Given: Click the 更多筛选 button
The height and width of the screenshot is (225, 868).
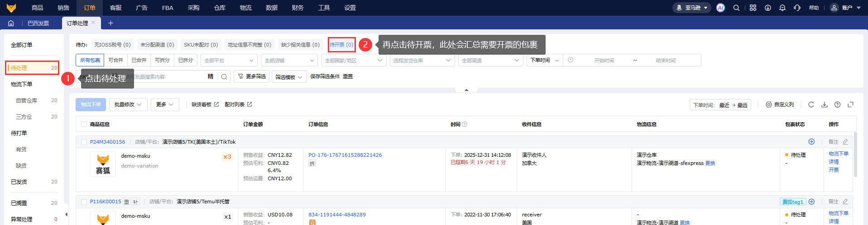Looking at the screenshot, I should pyautogui.click(x=252, y=77).
